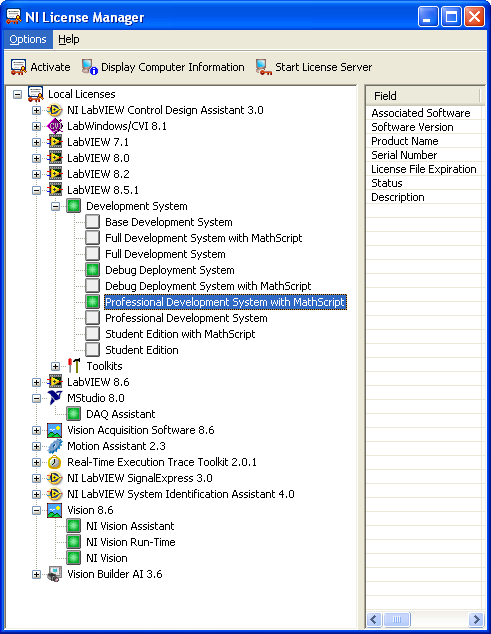Select the NI Vision tree item
This screenshot has width=491, height=634.
coord(107,558)
